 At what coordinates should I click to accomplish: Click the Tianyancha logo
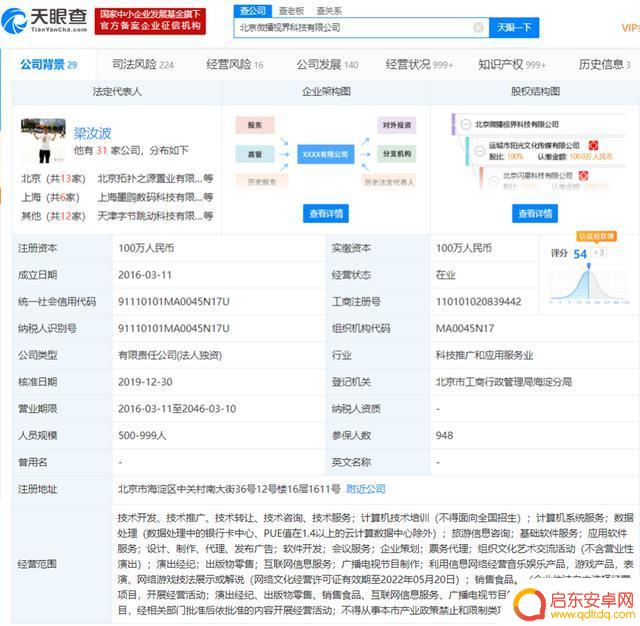coord(44,20)
